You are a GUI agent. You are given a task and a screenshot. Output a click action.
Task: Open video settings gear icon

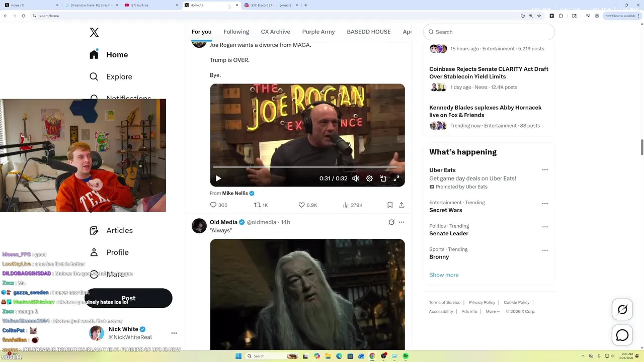click(x=369, y=178)
